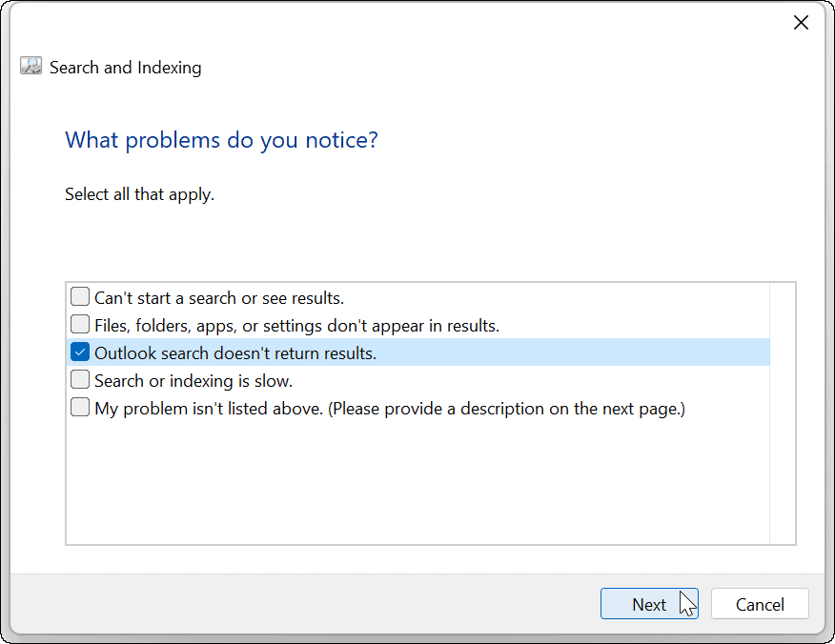835x644 pixels.
Task: Click the "What problems do you notice?" heading
Action: (221, 139)
